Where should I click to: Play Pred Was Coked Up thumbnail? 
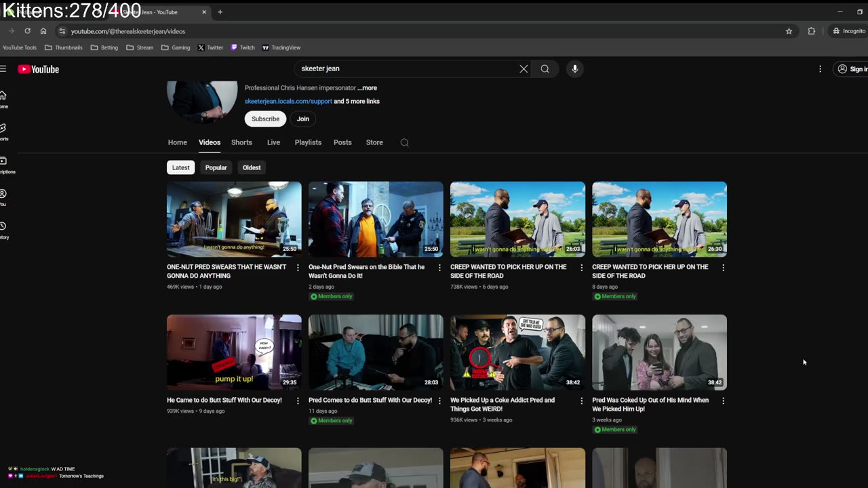(659, 352)
